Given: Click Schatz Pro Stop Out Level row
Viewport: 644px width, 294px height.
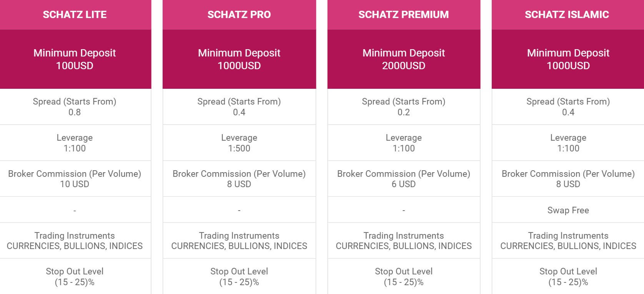Looking at the screenshot, I should click(x=239, y=276).
